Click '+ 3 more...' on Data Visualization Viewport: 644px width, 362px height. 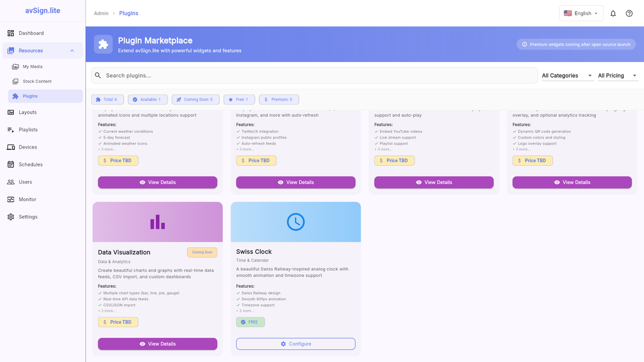107,311
